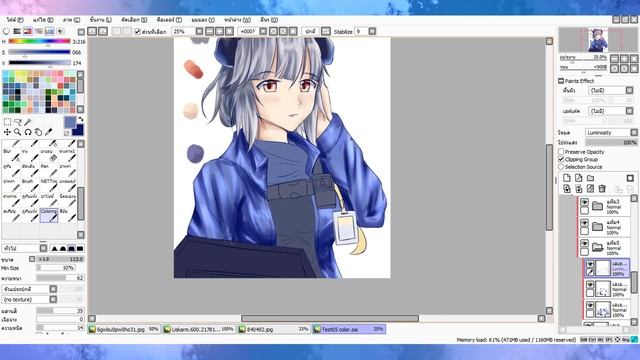
Task: Click the Hue slider bar
Action: (x=40, y=41)
